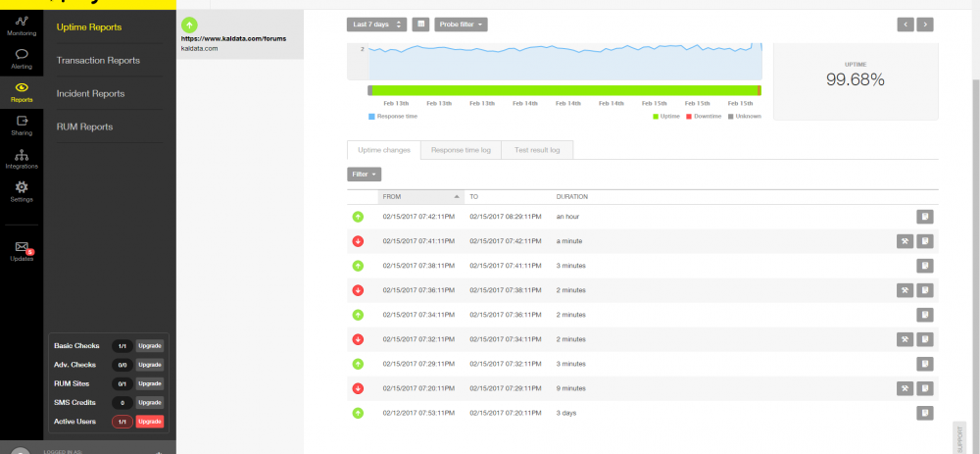The width and height of the screenshot is (980, 454).
Task: Select RUM Reports in the menu
Action: (84, 126)
